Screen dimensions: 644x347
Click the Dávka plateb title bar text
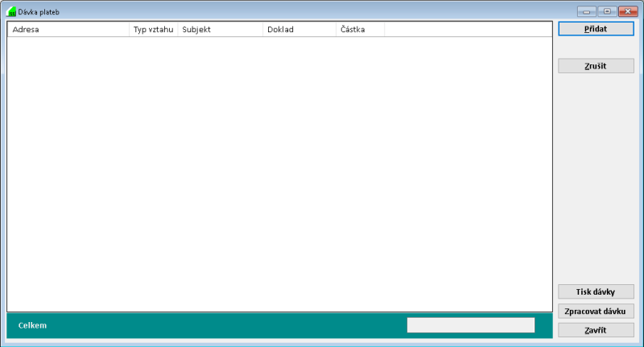click(x=39, y=12)
